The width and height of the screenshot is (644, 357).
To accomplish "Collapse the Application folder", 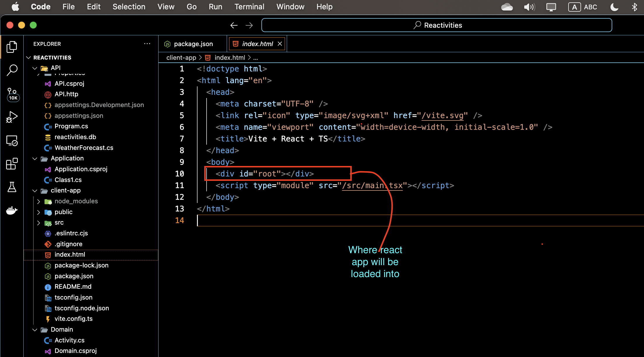I will (x=67, y=158).
